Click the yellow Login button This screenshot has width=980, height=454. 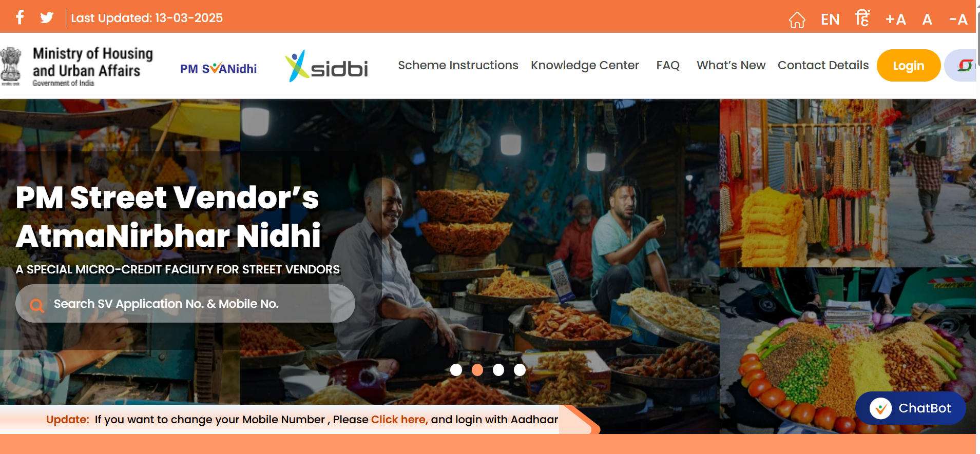[x=908, y=65]
